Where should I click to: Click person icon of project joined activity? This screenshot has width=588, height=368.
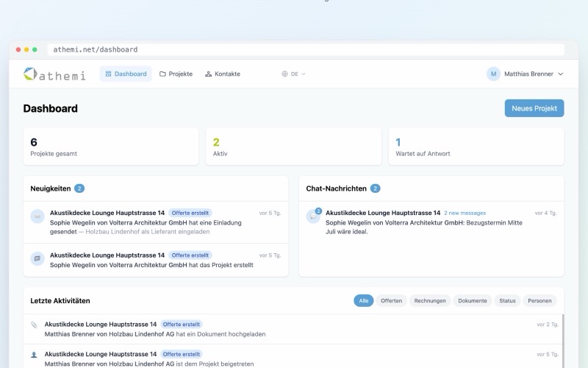34,355
